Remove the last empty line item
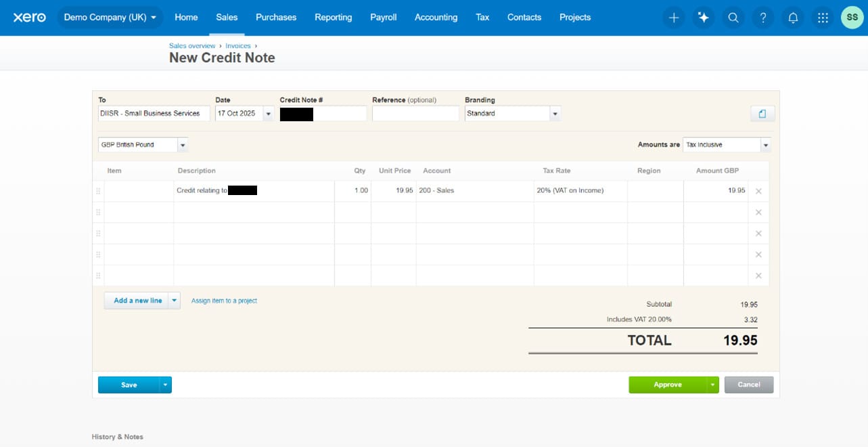868x447 pixels. point(758,275)
